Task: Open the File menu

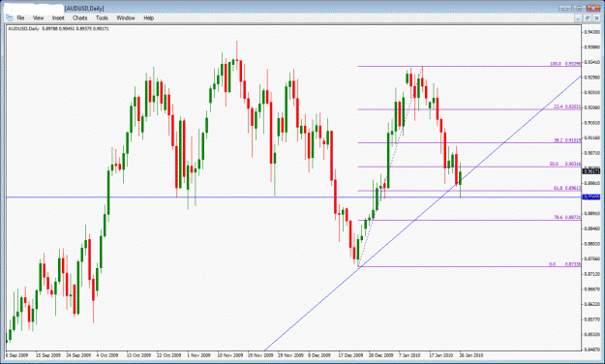Action: (x=20, y=18)
